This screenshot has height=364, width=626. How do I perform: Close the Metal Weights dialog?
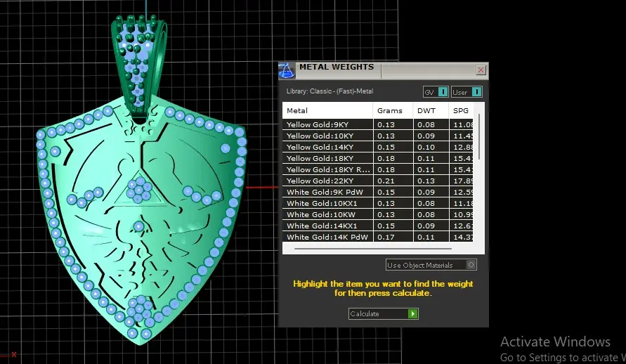click(x=481, y=70)
